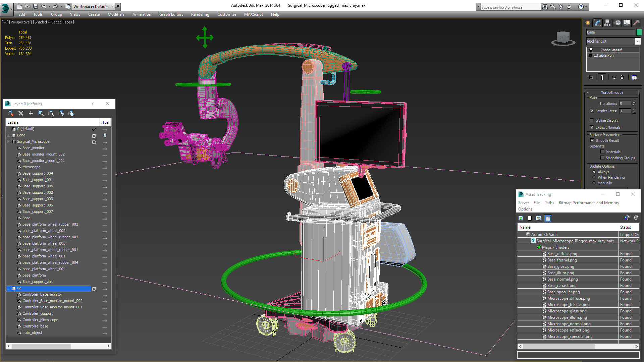Click Pin Stack icon under modifier stack
Image resolution: width=644 pixels, height=362 pixels.
[591, 77]
